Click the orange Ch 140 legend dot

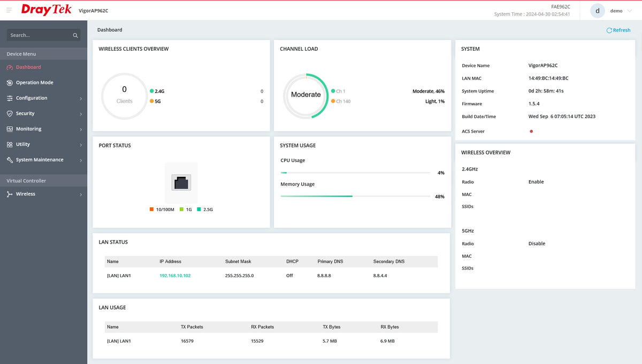[333, 101]
